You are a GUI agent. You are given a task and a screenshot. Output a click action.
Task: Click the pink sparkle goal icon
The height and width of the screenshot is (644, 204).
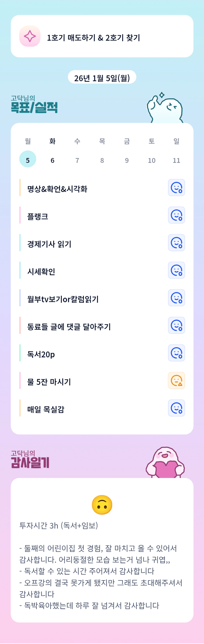point(30,36)
